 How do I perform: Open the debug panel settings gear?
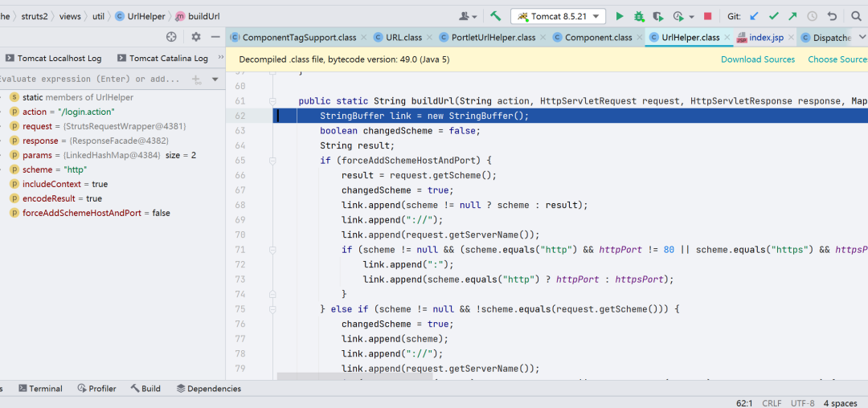[196, 37]
